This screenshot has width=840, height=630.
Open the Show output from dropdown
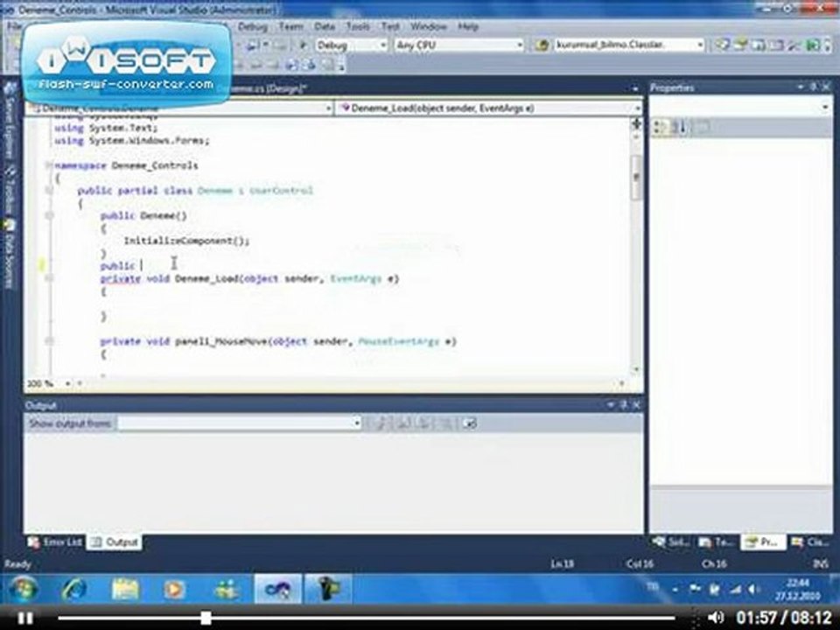[x=239, y=423]
